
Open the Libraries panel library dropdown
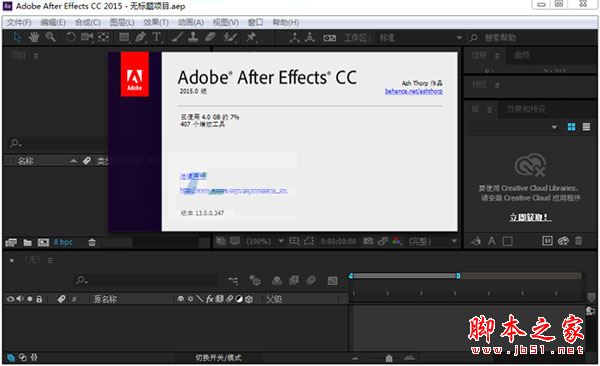pyautogui.click(x=554, y=127)
